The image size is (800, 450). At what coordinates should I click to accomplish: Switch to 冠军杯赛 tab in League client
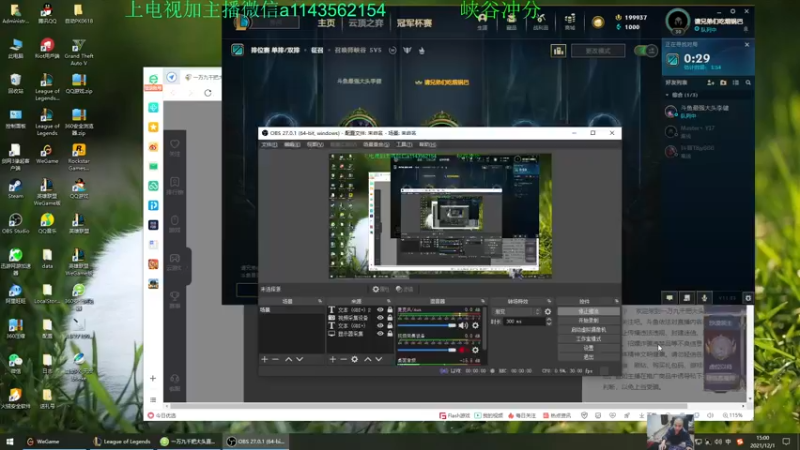pos(414,23)
